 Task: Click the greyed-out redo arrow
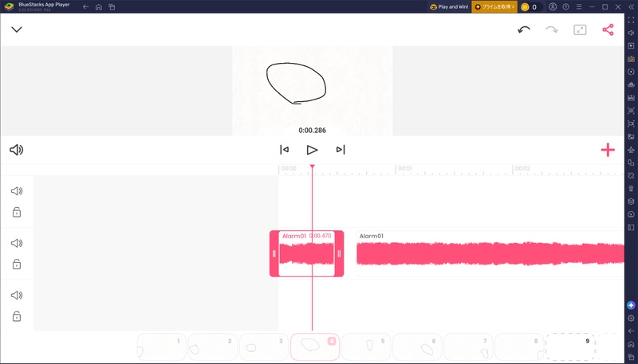(552, 29)
